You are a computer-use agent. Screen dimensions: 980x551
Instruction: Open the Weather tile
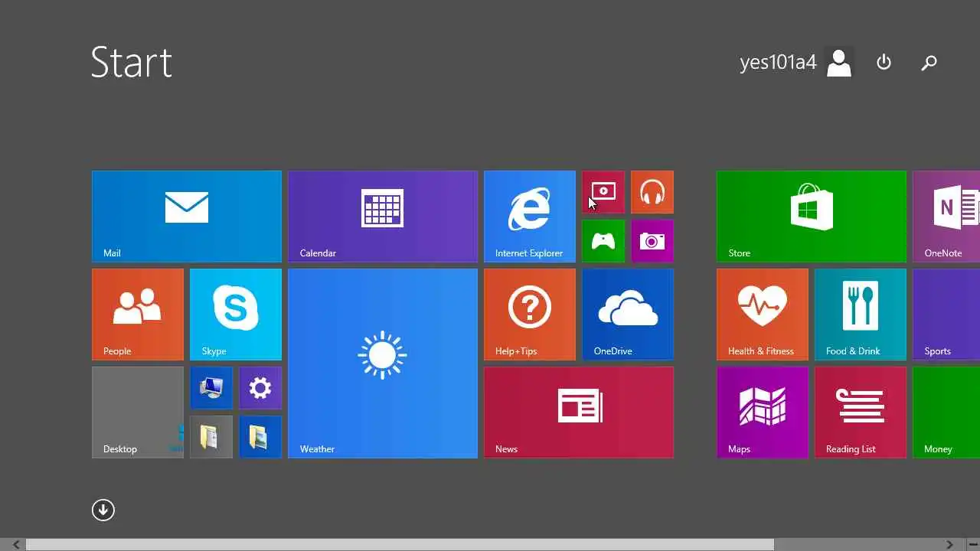(x=383, y=364)
